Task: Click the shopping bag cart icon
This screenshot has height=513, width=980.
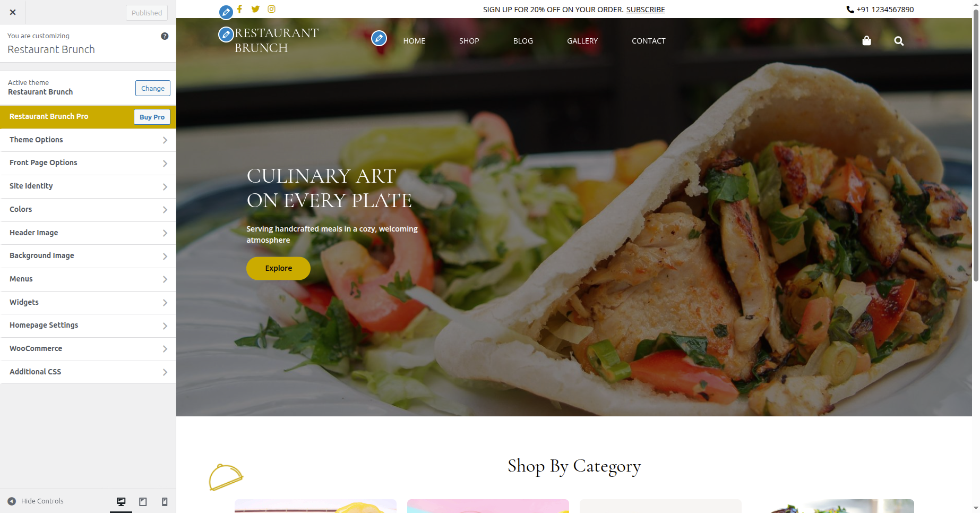Action: [866, 41]
